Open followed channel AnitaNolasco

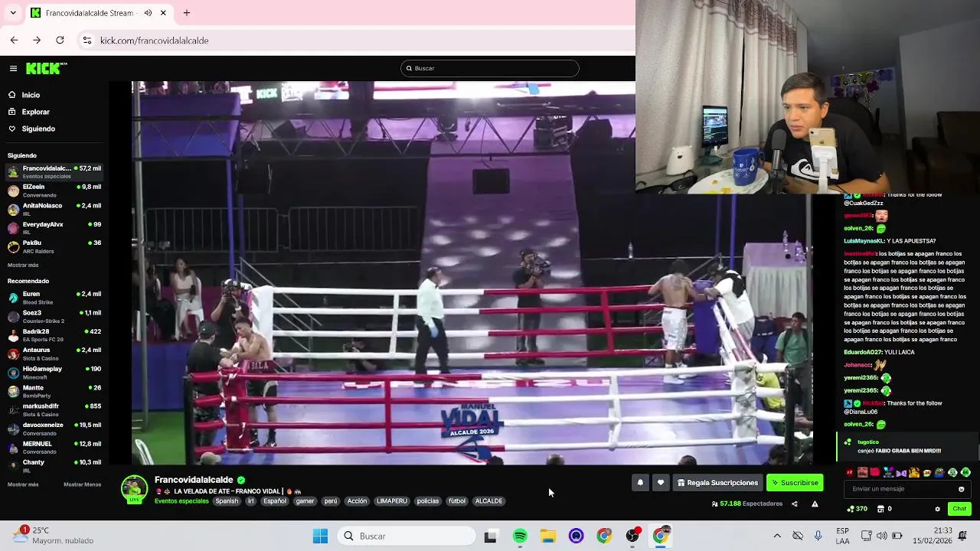tap(54, 209)
